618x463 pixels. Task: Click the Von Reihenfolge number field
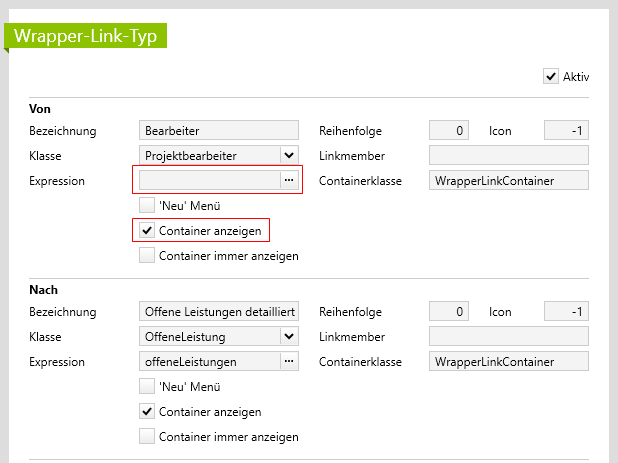coord(448,130)
